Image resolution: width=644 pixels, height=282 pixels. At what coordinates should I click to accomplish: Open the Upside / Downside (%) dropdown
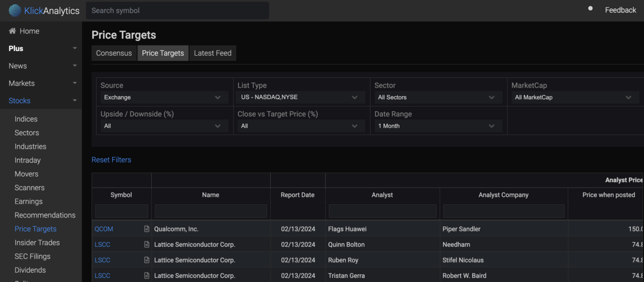click(x=164, y=126)
